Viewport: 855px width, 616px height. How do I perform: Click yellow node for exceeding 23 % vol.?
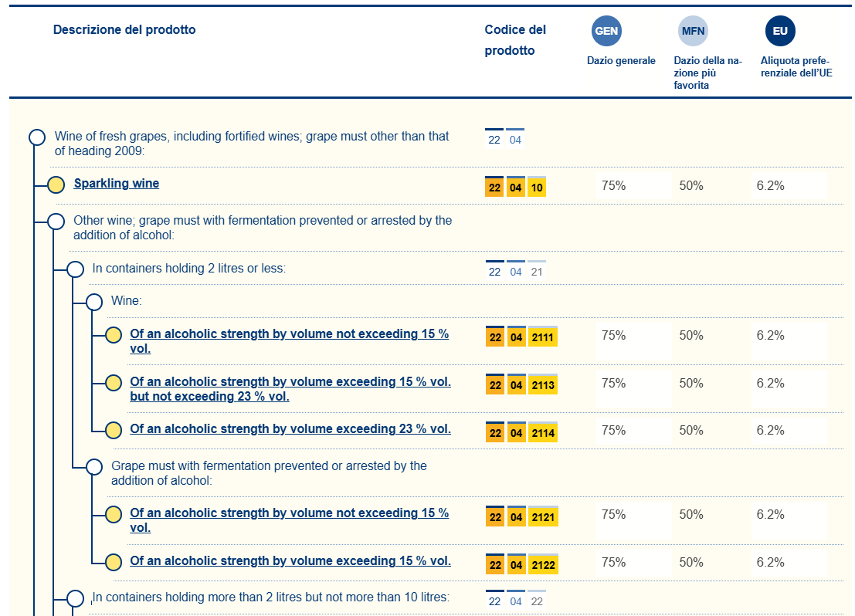[113, 430]
